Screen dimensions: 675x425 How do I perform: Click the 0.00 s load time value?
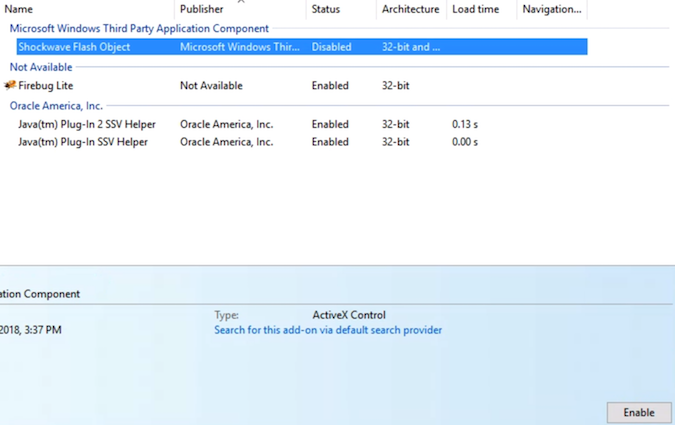click(465, 142)
